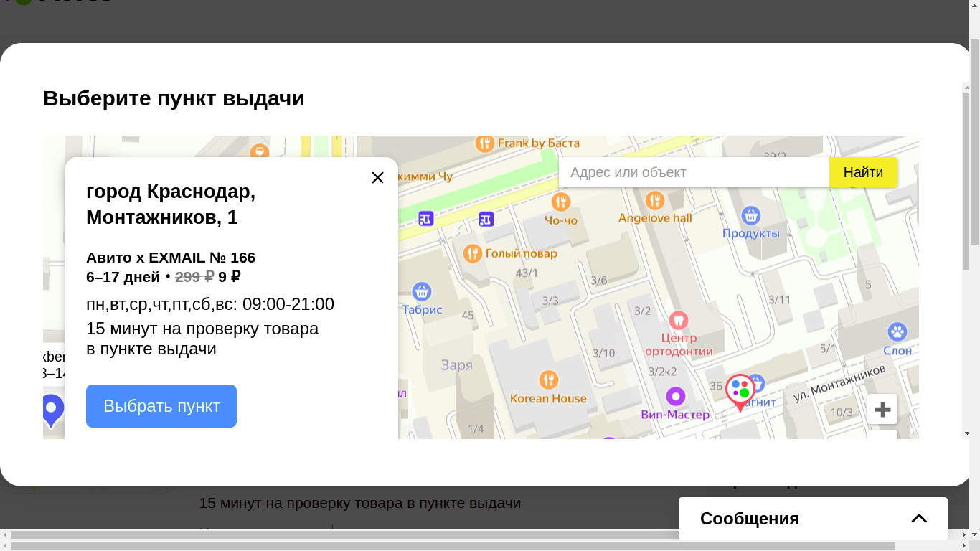
Task: Click the Frank by Баста restaurant icon
Action: point(485,143)
